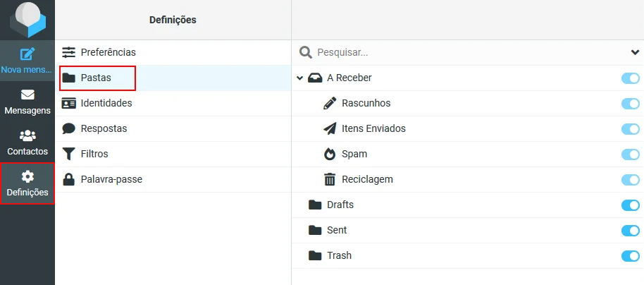Screen dimensions: 644x285
Task: Click the Itens Enviados paper plane icon
Action: [330, 128]
